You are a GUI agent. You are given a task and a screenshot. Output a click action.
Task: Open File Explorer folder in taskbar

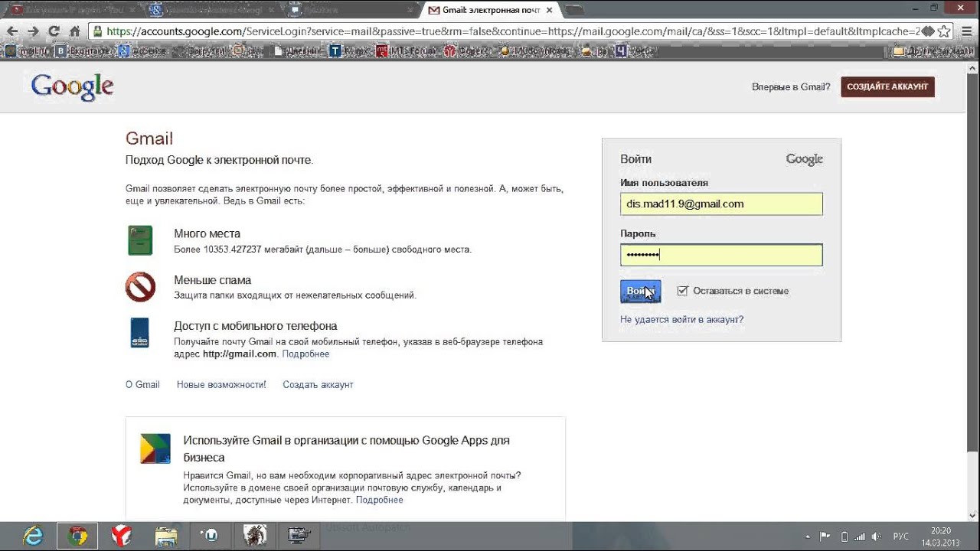165,536
